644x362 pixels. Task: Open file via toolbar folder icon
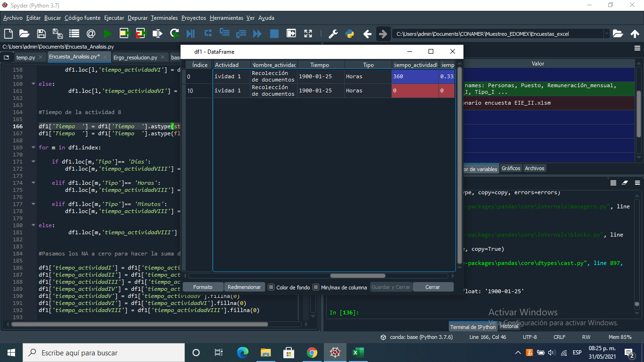point(24,33)
